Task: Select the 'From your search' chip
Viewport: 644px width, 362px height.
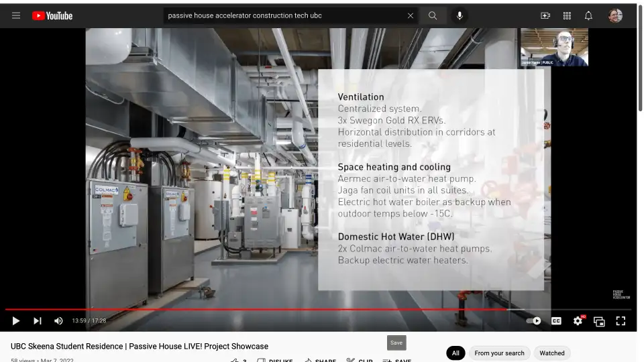Action: coord(499,353)
